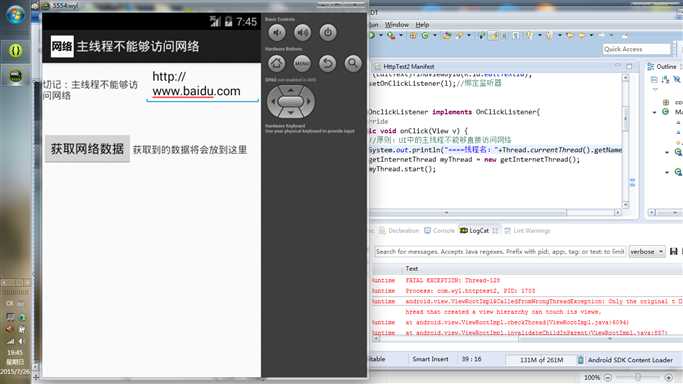Click emulator power button
Screen dimensions: 683x384
pyautogui.click(x=328, y=32)
